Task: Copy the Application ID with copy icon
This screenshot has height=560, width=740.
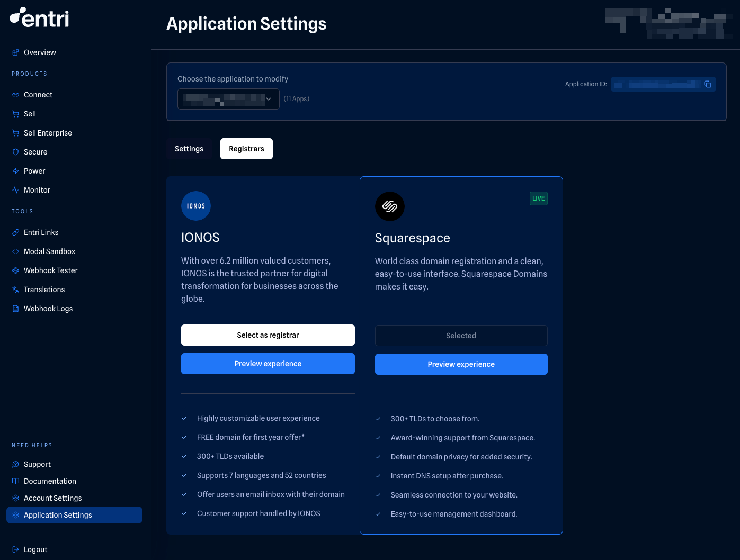Action: point(708,84)
